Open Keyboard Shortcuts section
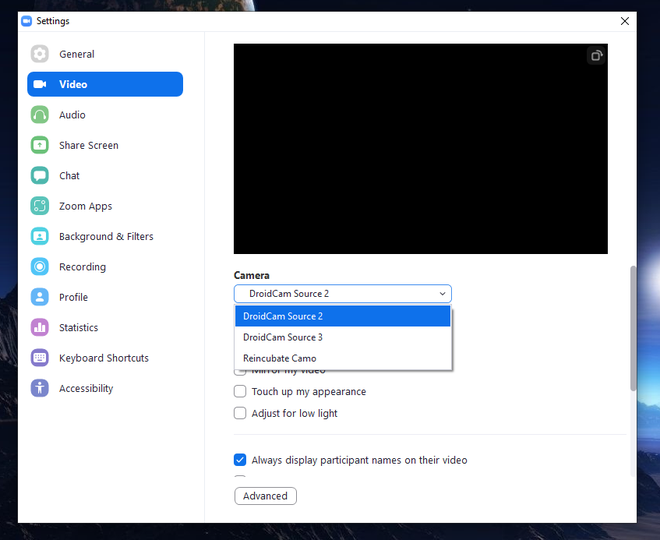This screenshot has height=540, width=660. tap(105, 358)
